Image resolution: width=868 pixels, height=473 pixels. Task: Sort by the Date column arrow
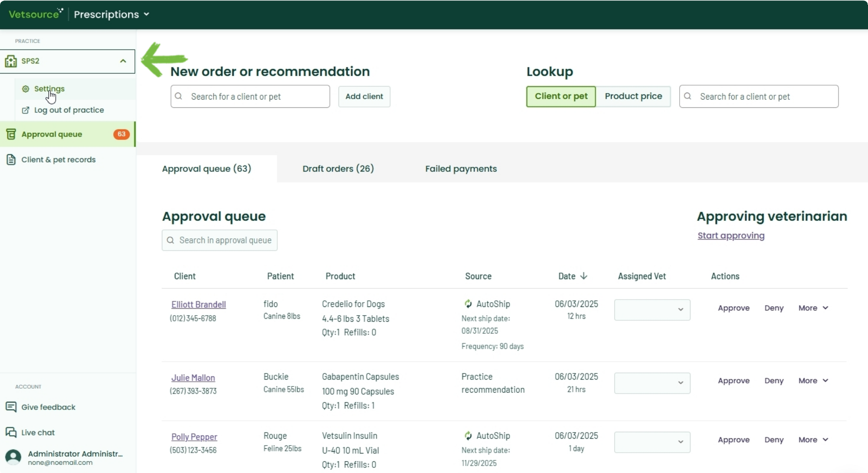tap(584, 276)
